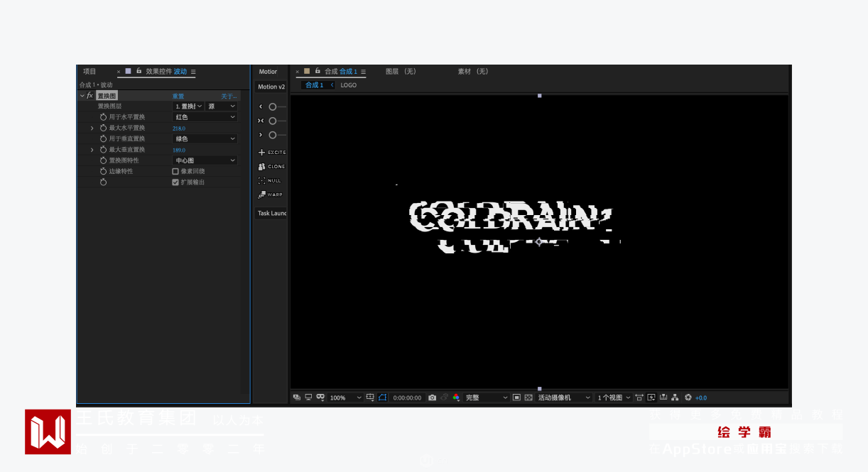Open the Task Launch button
This screenshot has height=472, width=868.
pyautogui.click(x=271, y=213)
